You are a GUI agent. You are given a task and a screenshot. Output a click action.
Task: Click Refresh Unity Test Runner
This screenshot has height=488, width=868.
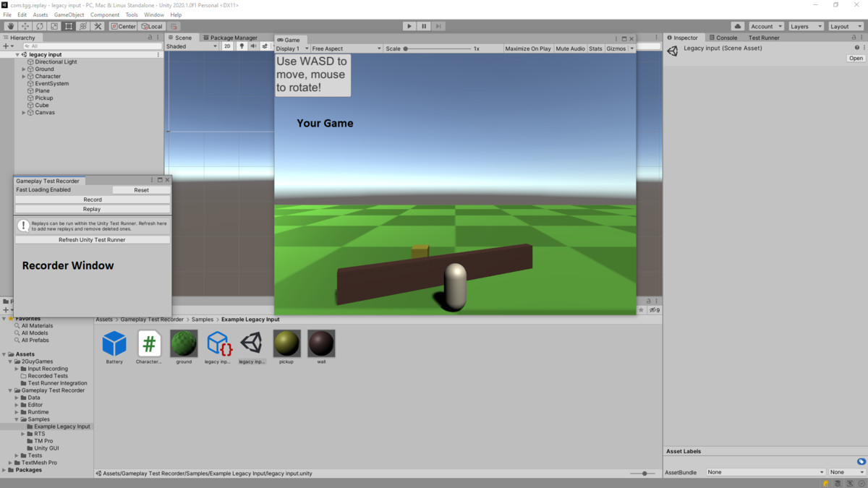pos(92,239)
